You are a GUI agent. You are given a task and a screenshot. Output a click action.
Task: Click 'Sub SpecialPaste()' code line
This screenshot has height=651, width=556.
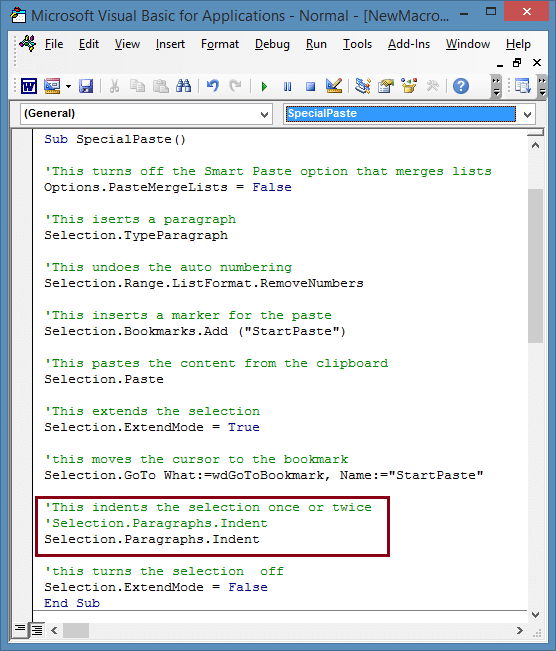(115, 139)
